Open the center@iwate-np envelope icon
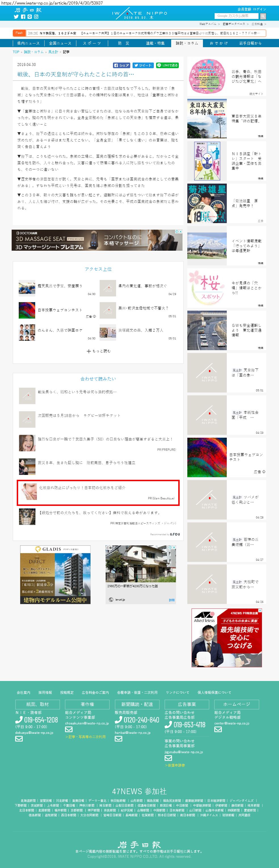279x868 pixels. coord(218,729)
